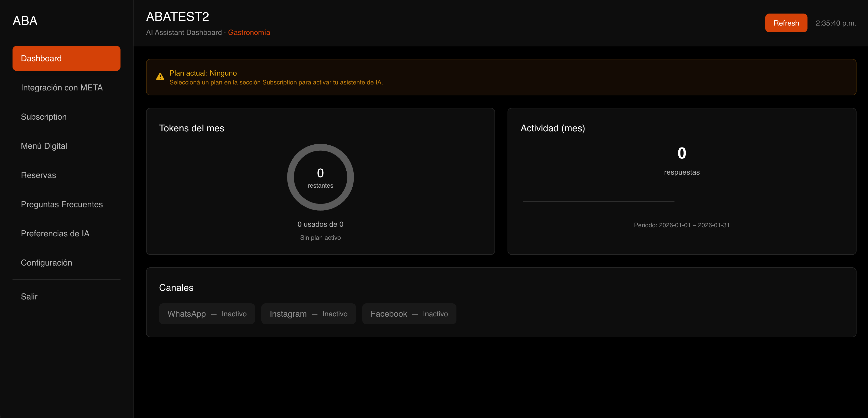Image resolution: width=868 pixels, height=418 pixels.
Task: Go to Configuración
Action: click(x=46, y=262)
